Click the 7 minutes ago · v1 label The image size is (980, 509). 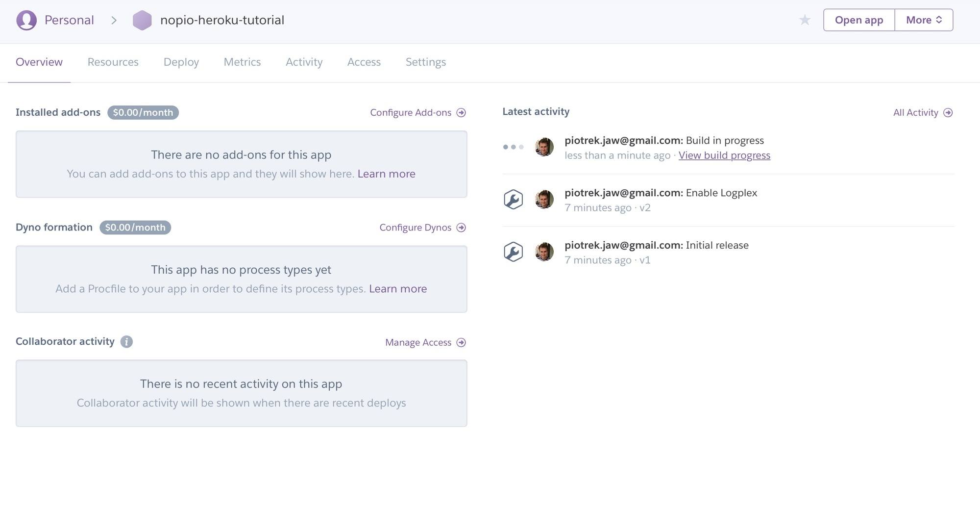coord(608,260)
